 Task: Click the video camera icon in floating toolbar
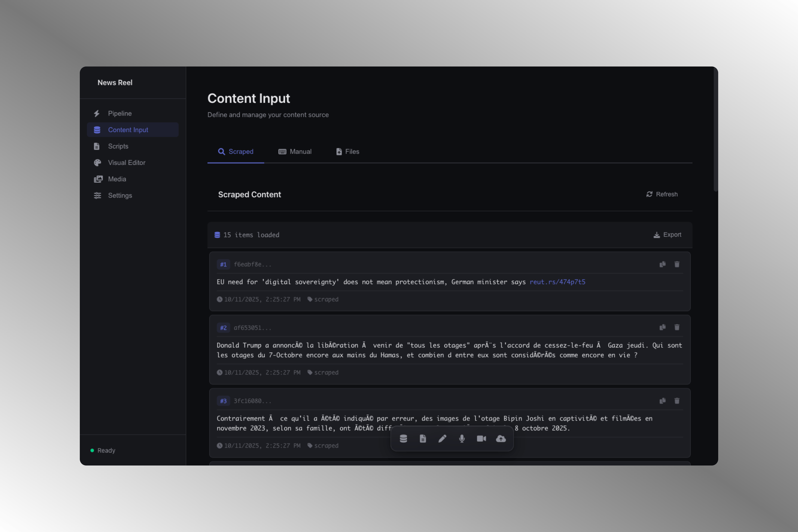click(481, 439)
